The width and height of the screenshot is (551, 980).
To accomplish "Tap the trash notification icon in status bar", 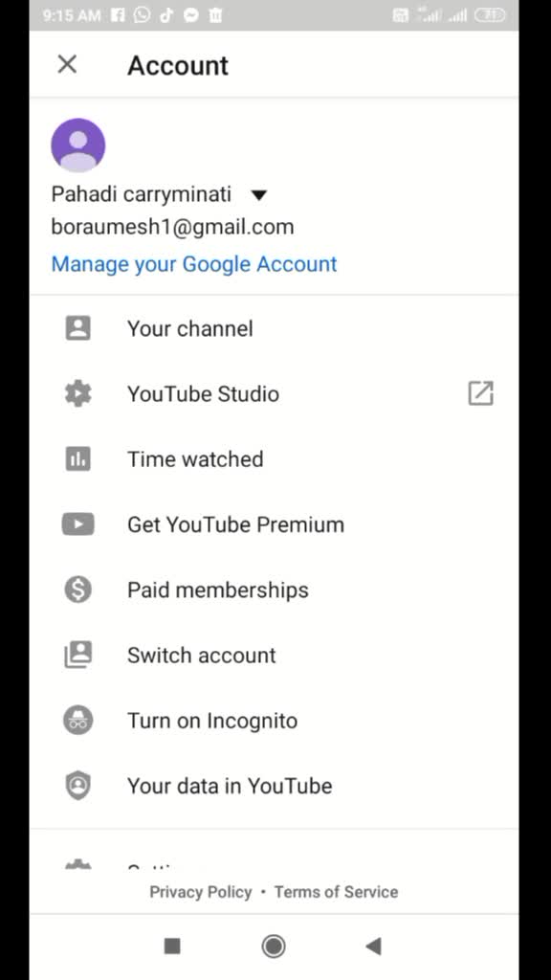I will (215, 15).
